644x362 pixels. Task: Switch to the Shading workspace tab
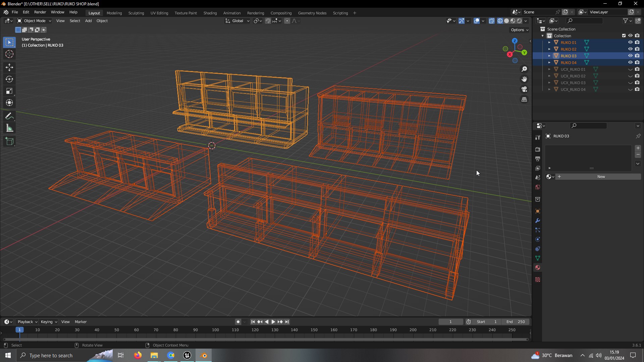point(210,13)
